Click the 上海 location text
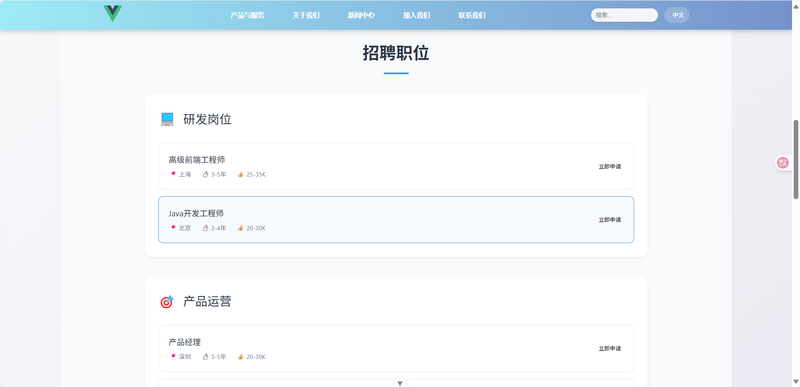Viewport: 800px width, 387px height. 185,174
